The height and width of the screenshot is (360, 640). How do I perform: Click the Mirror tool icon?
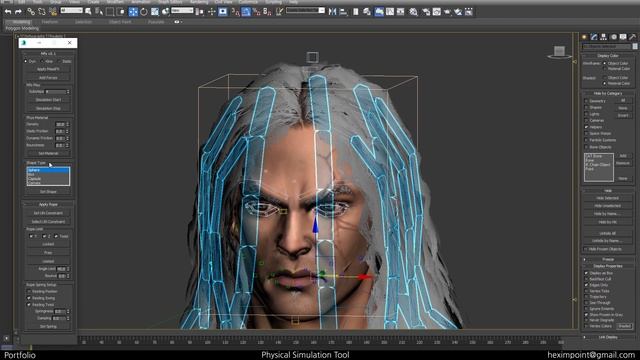(x=333, y=12)
